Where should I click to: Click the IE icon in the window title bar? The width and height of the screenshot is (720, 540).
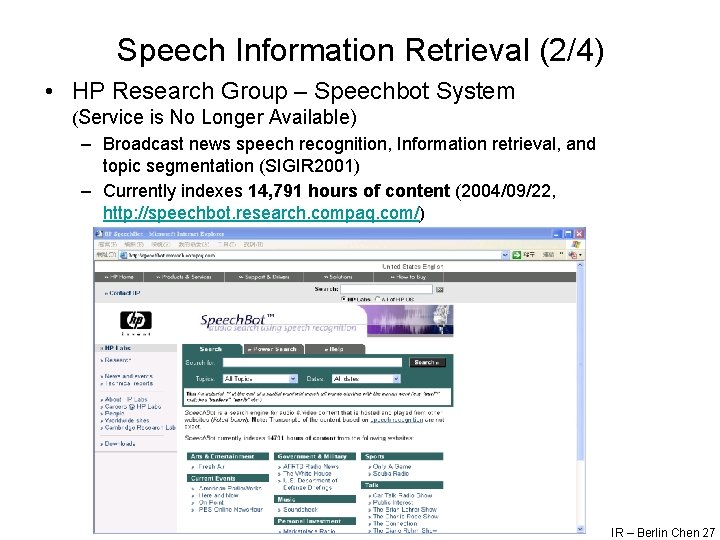[99, 234]
